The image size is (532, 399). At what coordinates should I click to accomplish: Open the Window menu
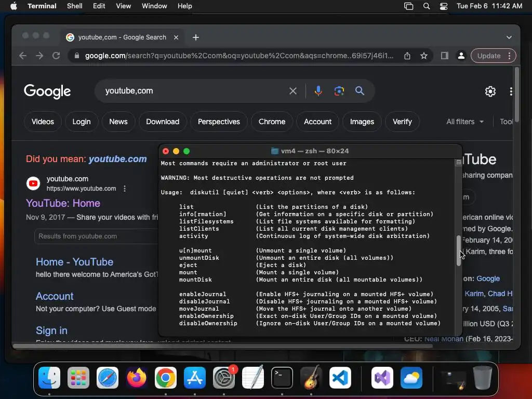154,6
